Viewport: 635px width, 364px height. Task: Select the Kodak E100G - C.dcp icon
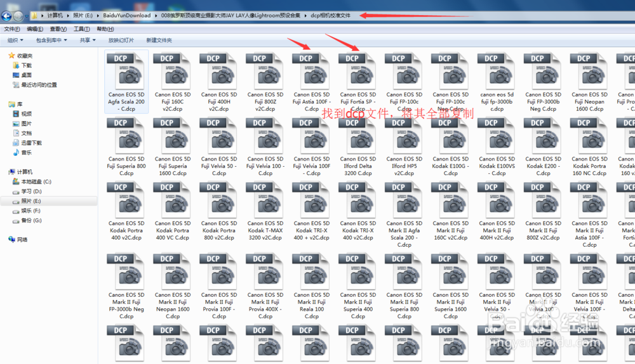point(450,136)
